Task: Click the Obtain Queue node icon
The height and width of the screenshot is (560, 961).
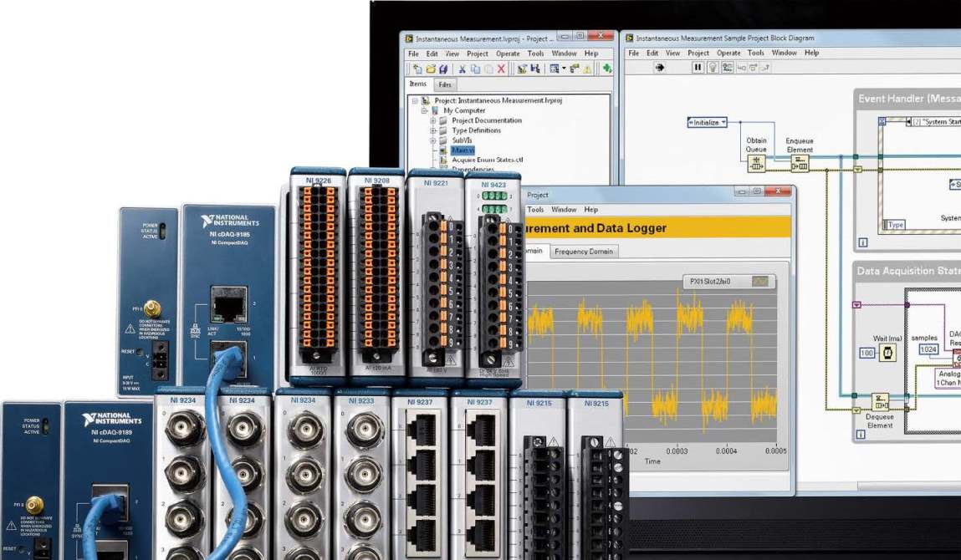Action: (x=756, y=163)
